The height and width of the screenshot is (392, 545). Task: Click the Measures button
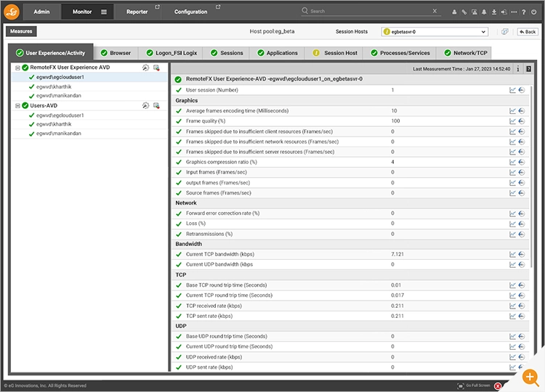click(x=21, y=31)
